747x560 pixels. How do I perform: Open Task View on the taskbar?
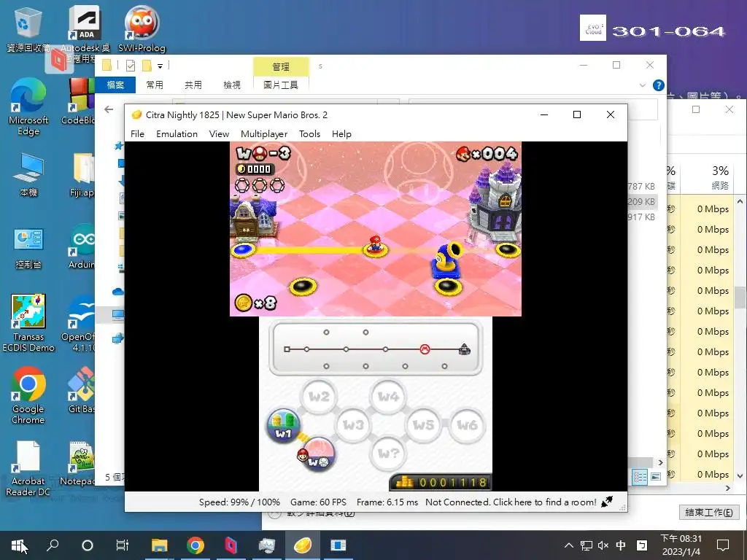pyautogui.click(x=123, y=545)
